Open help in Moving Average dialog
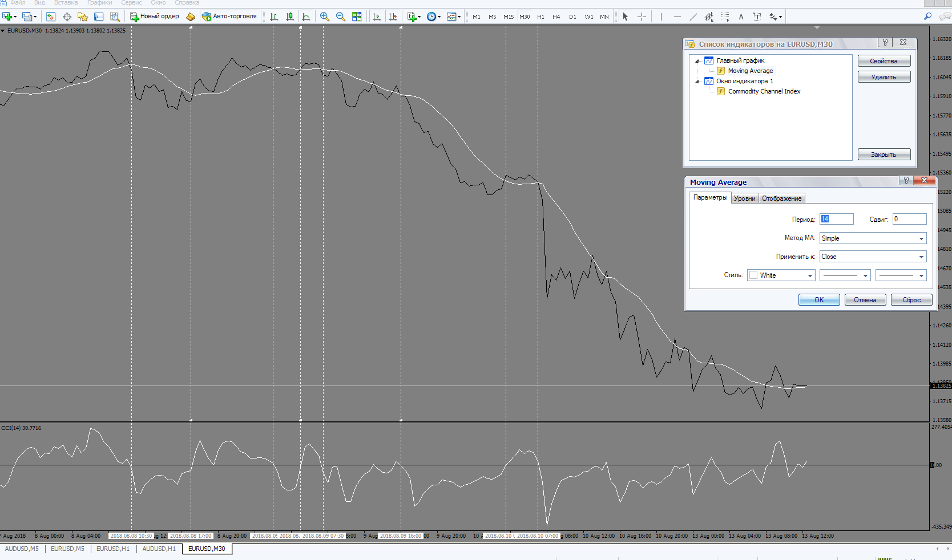The height and width of the screenshot is (560, 952). pyautogui.click(x=906, y=180)
